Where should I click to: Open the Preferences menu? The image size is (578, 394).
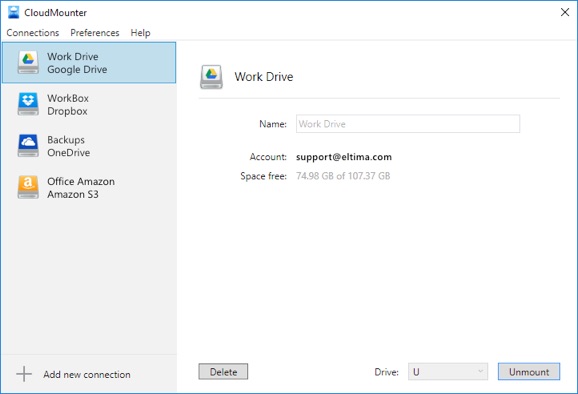95,33
